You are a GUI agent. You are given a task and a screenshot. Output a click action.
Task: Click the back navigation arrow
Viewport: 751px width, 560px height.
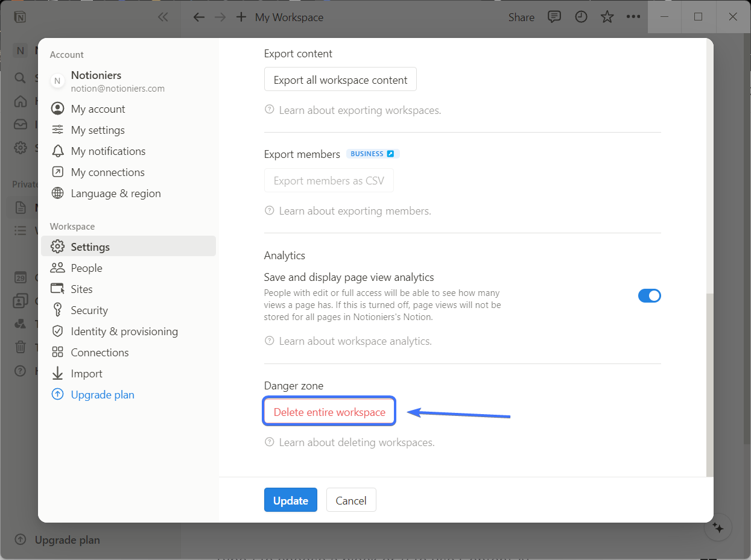[x=199, y=17]
